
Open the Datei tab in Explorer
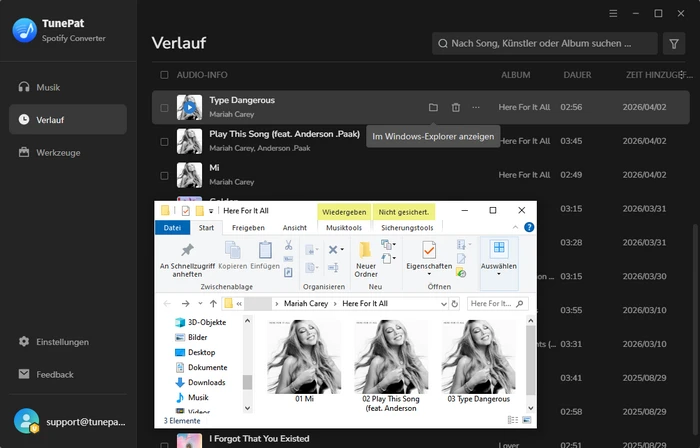[x=172, y=228]
